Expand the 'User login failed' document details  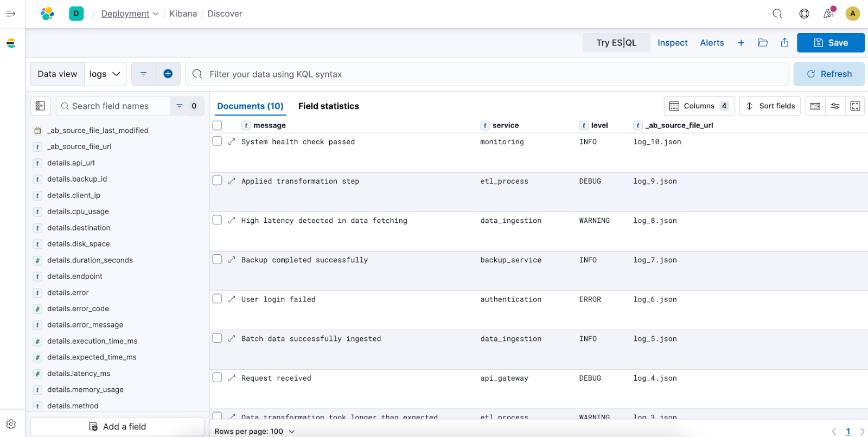pos(232,299)
